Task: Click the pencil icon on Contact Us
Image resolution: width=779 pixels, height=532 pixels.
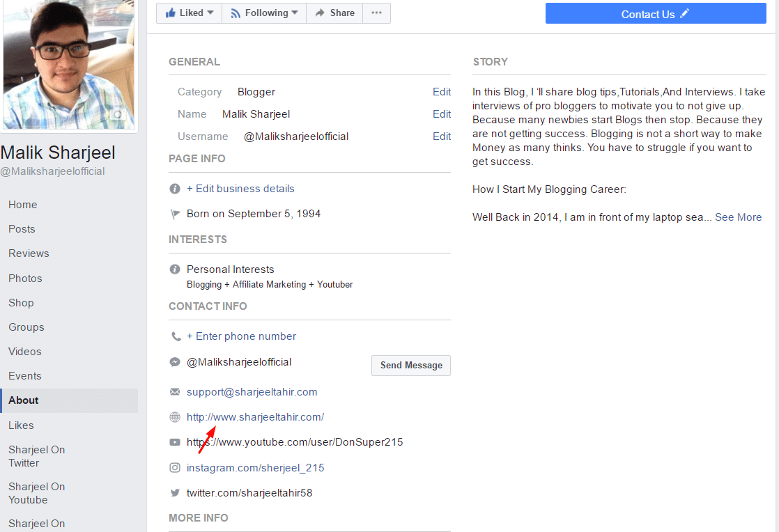Action: (685, 13)
